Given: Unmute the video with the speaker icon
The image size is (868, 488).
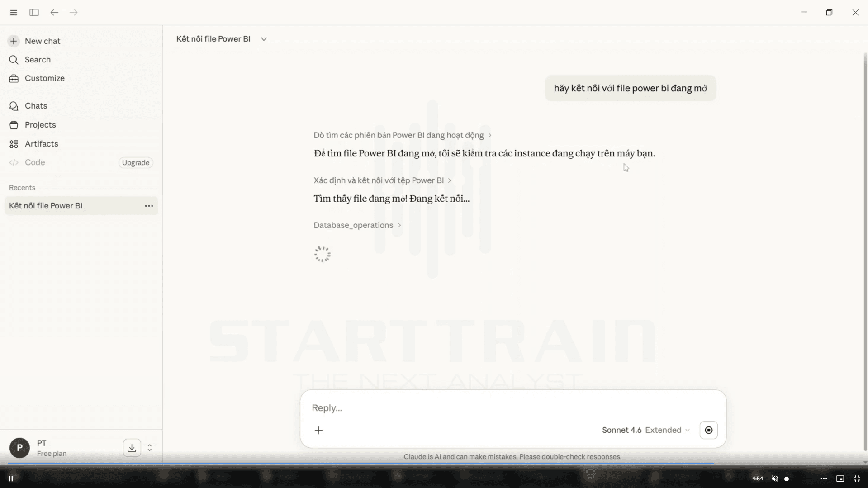Looking at the screenshot, I should click(x=775, y=479).
